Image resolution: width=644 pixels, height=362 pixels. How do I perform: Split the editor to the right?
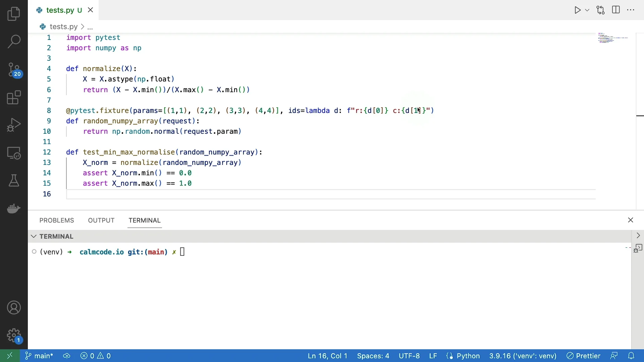(616, 10)
